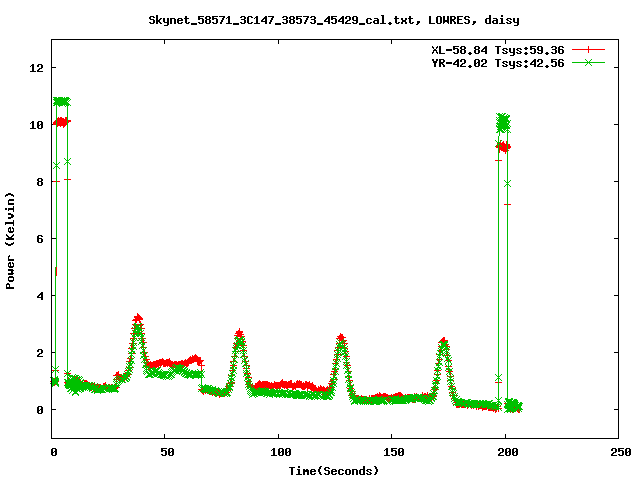Click the x-axis tick label 100
The width and height of the screenshot is (640, 480).
(x=281, y=452)
